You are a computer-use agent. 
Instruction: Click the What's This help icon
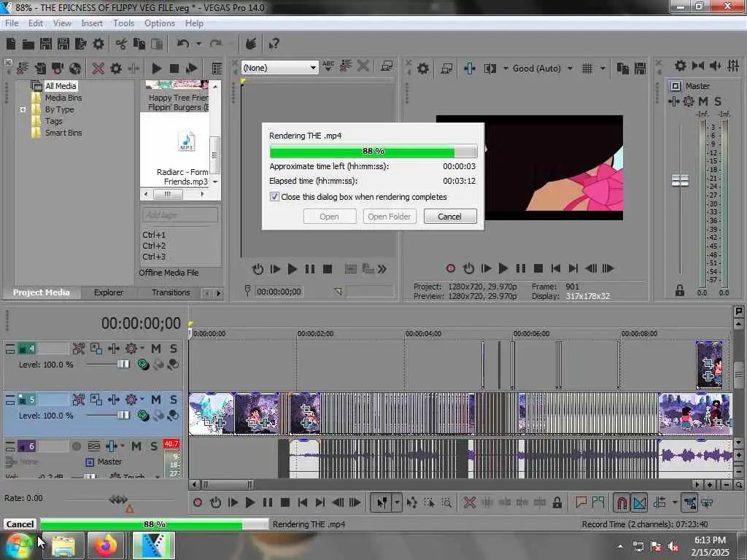pos(274,44)
